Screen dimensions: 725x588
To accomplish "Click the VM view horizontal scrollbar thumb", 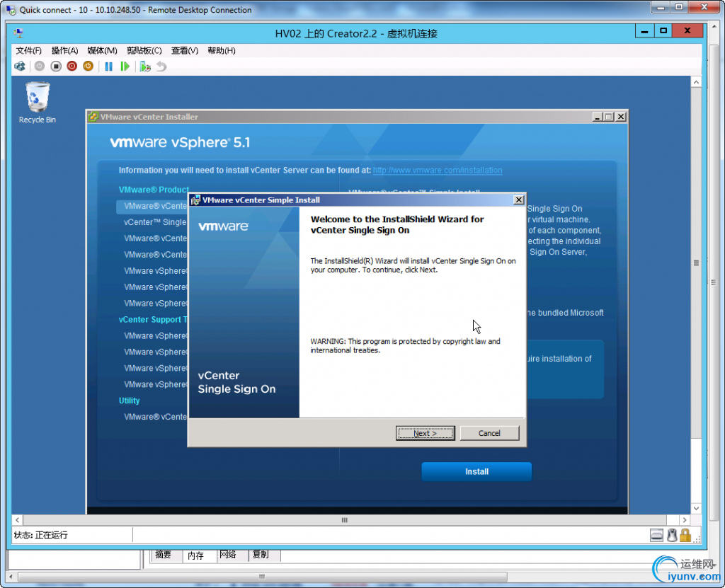I will pyautogui.click(x=345, y=520).
